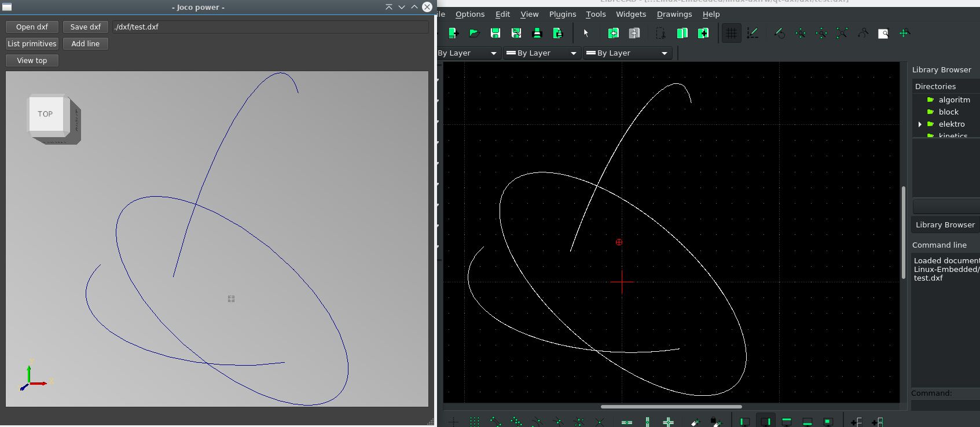Toggle Snap on Endpoints

(x=495, y=422)
